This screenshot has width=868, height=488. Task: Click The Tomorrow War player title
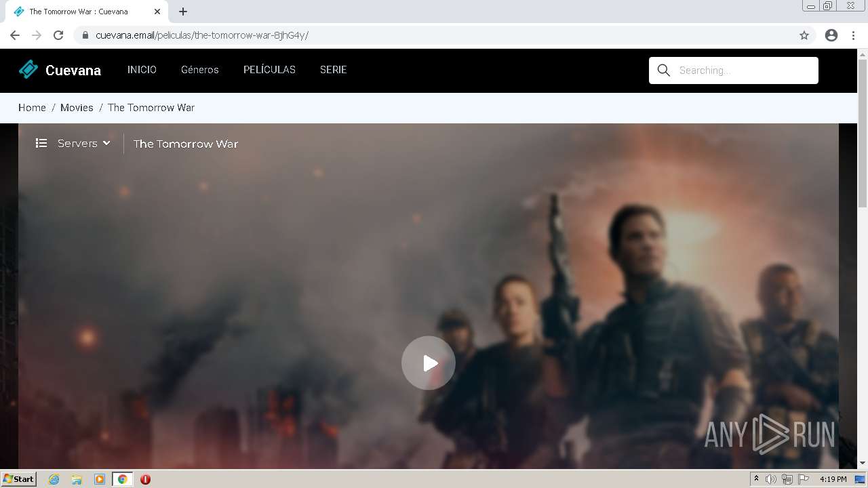pyautogui.click(x=186, y=144)
